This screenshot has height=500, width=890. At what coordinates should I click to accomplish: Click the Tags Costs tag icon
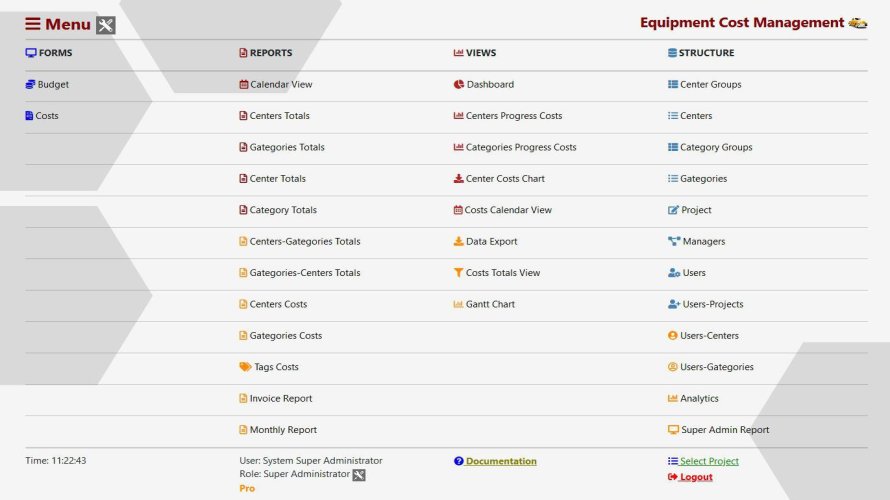(x=245, y=367)
